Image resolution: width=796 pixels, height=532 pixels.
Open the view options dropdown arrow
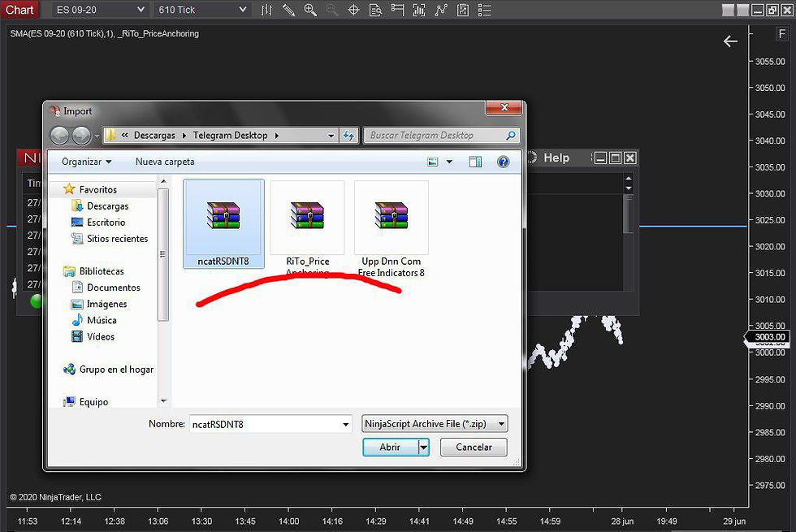(449, 162)
